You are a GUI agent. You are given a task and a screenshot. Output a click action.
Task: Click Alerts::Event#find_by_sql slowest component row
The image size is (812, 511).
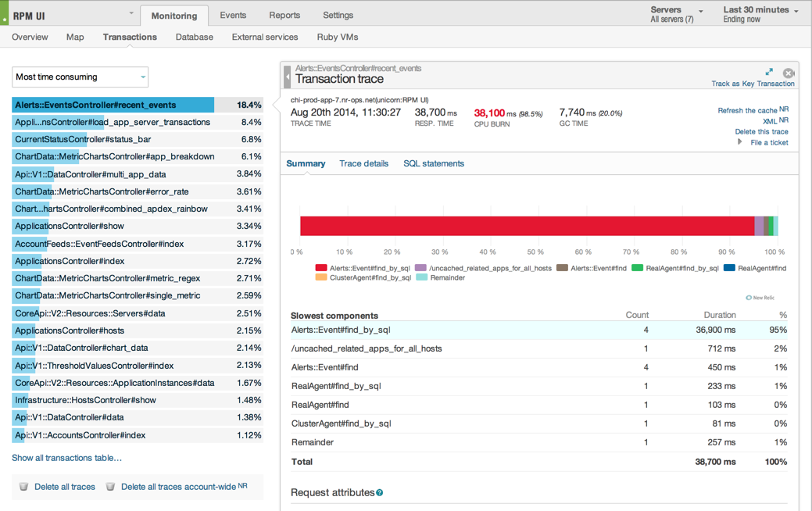(x=539, y=330)
